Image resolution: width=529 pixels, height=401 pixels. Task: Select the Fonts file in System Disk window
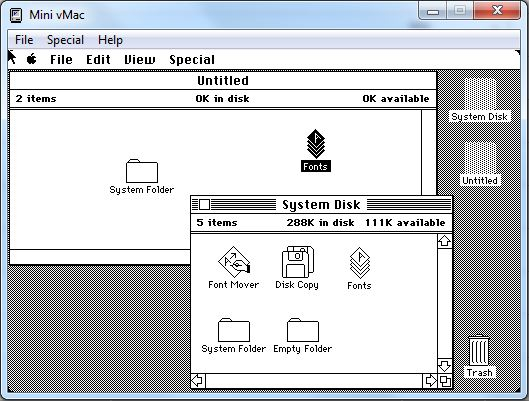360,263
